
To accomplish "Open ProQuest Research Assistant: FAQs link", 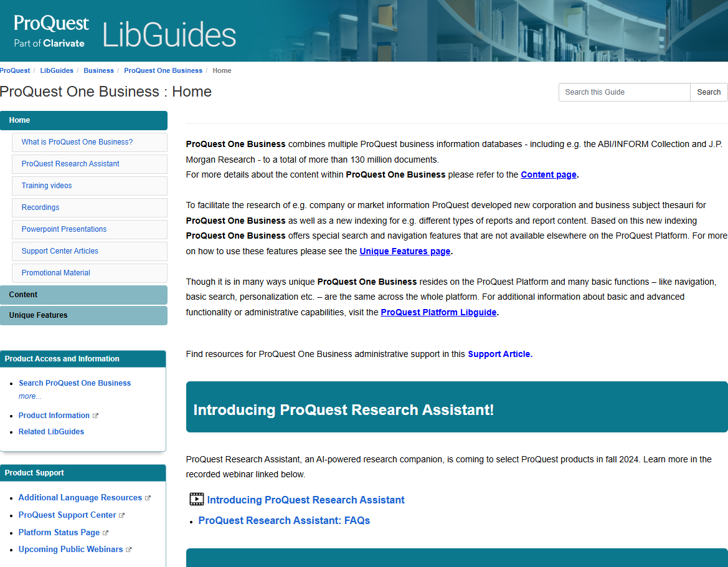I will (x=284, y=520).
